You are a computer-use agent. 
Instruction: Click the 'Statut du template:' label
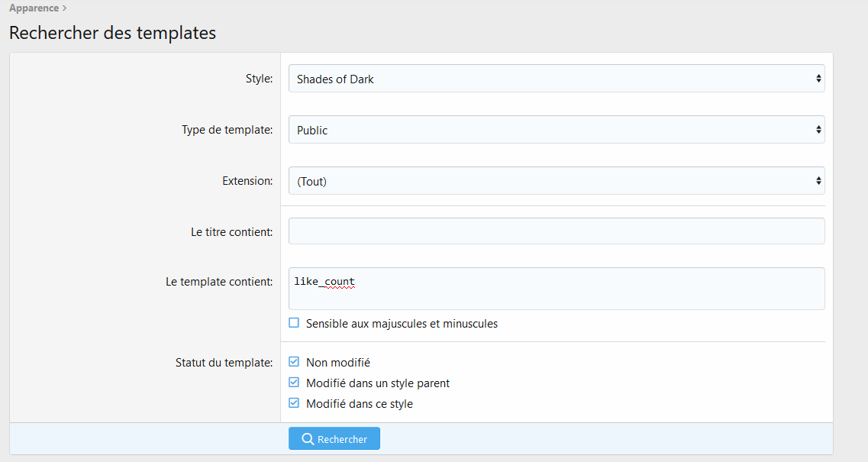pos(224,362)
